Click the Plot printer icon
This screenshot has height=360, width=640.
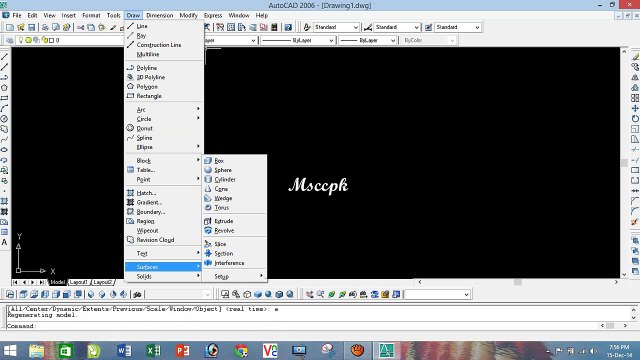click(x=45, y=27)
